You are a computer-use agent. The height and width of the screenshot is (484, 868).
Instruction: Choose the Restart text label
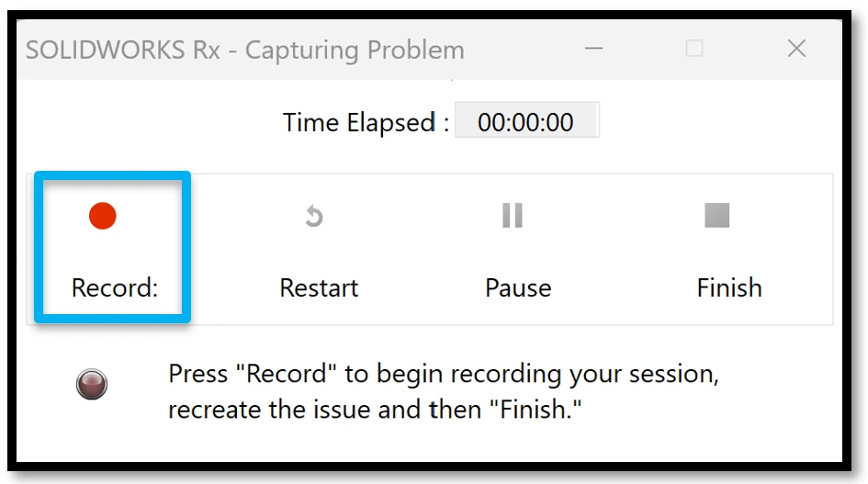point(319,288)
